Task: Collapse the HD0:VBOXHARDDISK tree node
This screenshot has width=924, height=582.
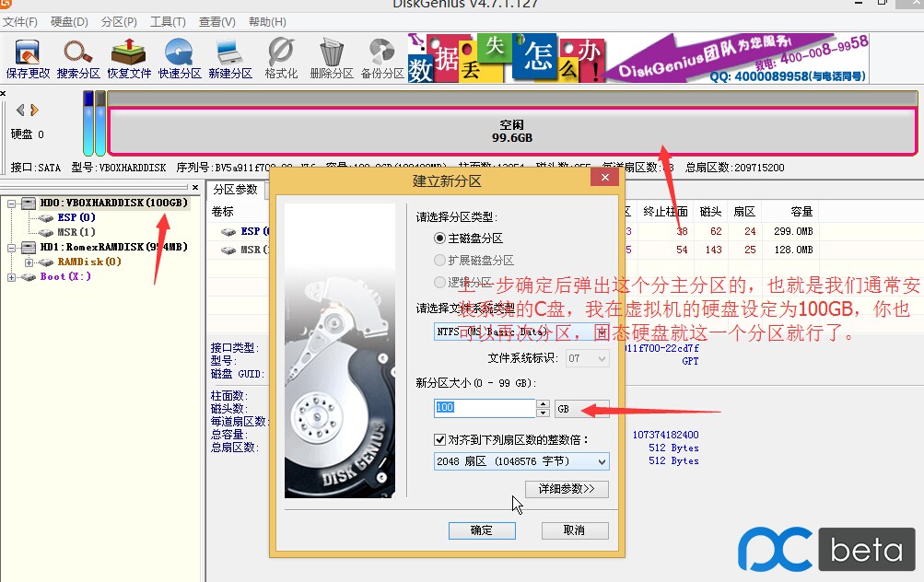Action: [x=12, y=203]
